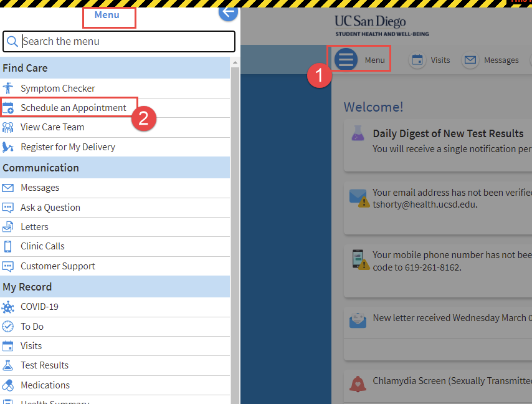Screen dimensions: 532x404
Task: Select To Do menu item
Action: (x=115, y=327)
